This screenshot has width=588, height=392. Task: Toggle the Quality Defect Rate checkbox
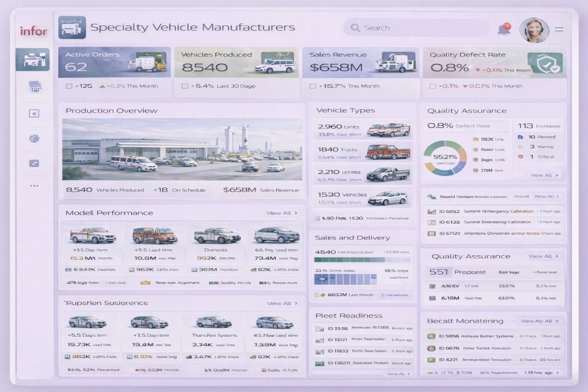click(432, 86)
